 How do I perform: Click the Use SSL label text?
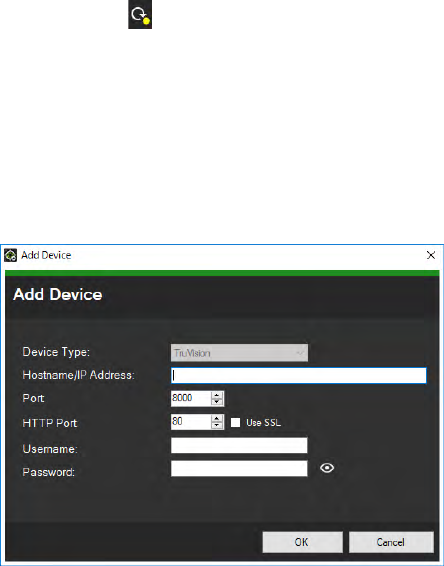point(263,423)
